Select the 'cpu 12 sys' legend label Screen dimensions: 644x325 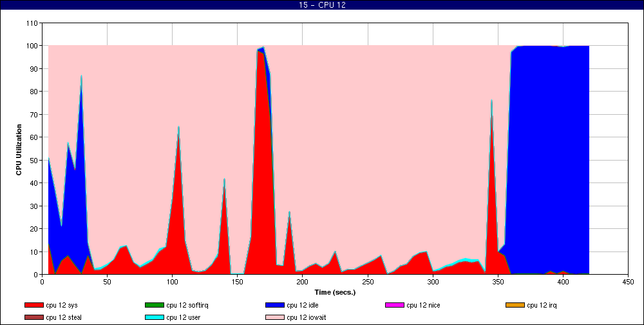pos(62,306)
